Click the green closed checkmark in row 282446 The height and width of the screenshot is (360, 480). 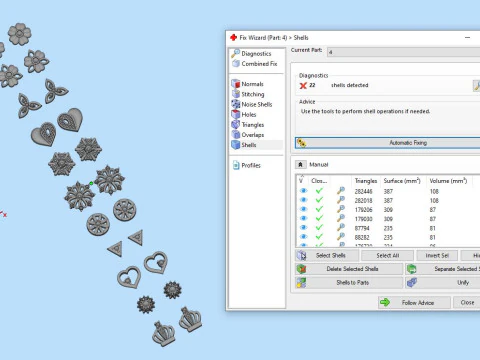(x=319, y=191)
